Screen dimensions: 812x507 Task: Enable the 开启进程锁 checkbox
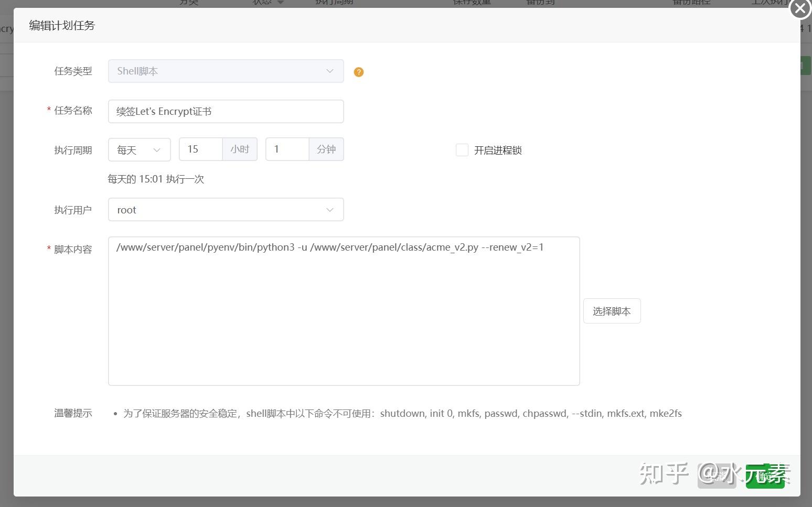[x=462, y=150]
